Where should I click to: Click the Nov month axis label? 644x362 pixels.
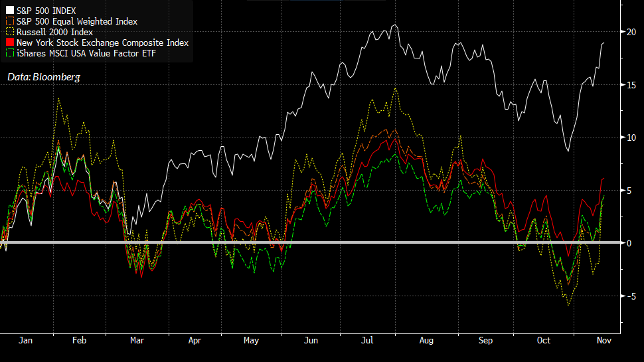click(603, 340)
